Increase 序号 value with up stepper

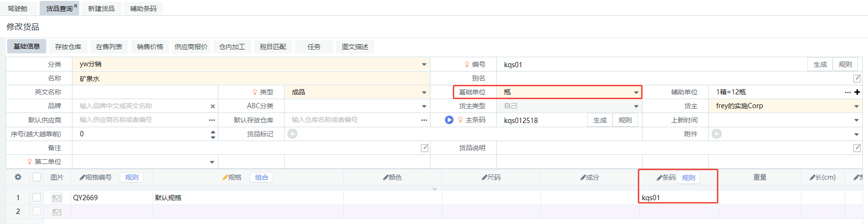[x=213, y=132]
